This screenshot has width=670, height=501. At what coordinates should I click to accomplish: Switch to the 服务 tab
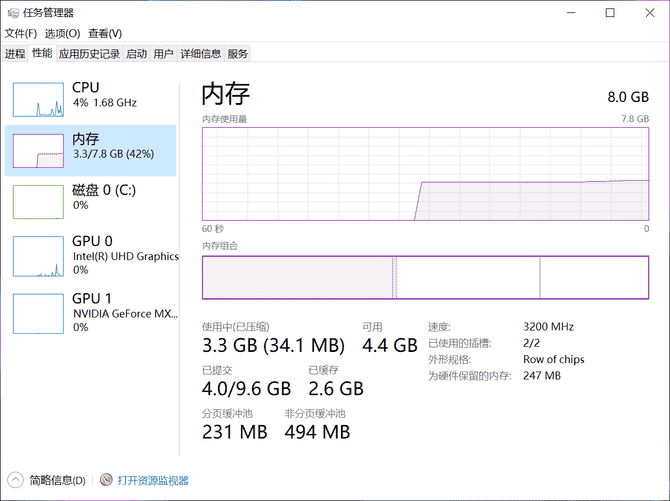tap(238, 54)
